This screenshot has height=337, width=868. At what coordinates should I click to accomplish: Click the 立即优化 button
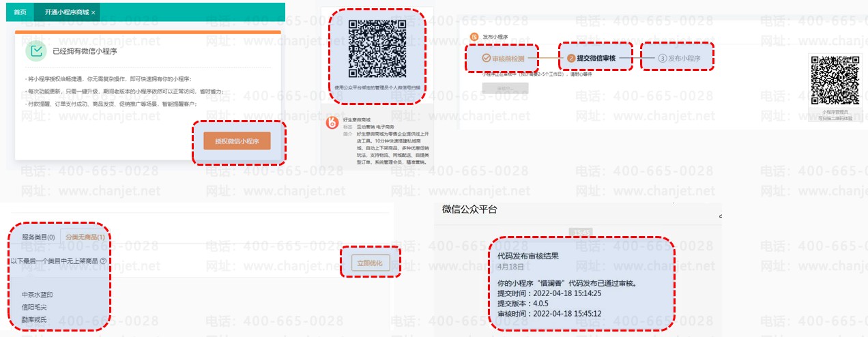coord(371,263)
